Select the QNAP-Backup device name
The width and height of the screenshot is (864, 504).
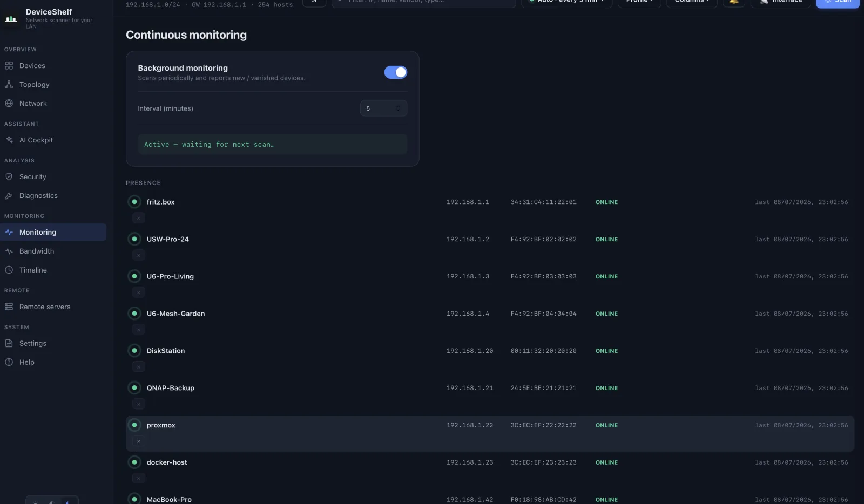click(171, 388)
